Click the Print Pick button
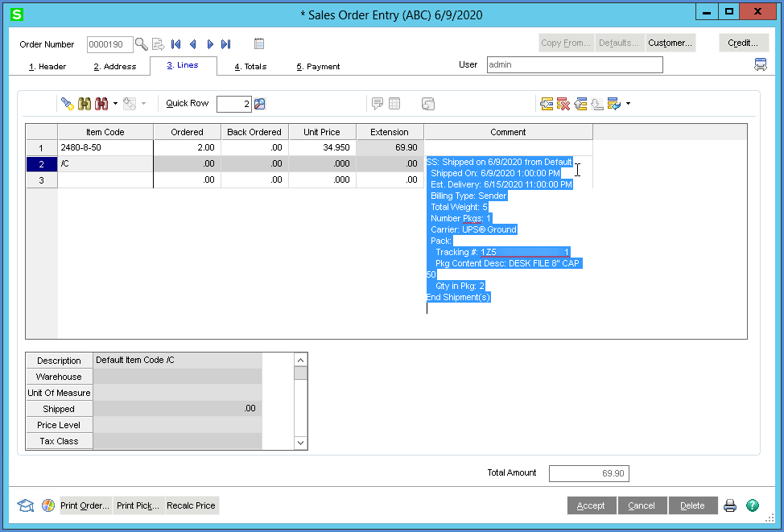784x532 pixels. point(138,505)
